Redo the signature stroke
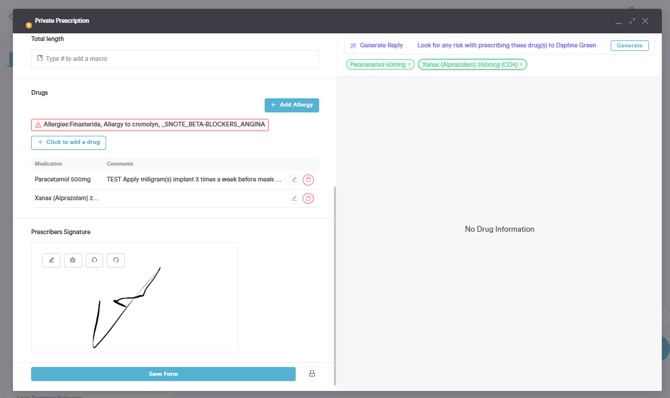This screenshot has width=670, height=398. (116, 260)
